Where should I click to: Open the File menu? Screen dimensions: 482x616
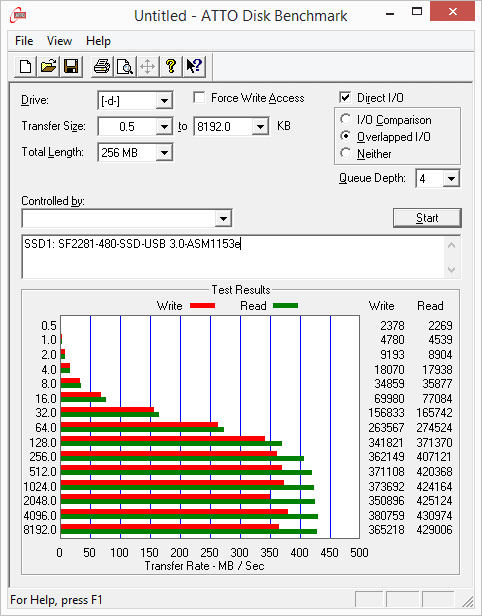point(24,41)
